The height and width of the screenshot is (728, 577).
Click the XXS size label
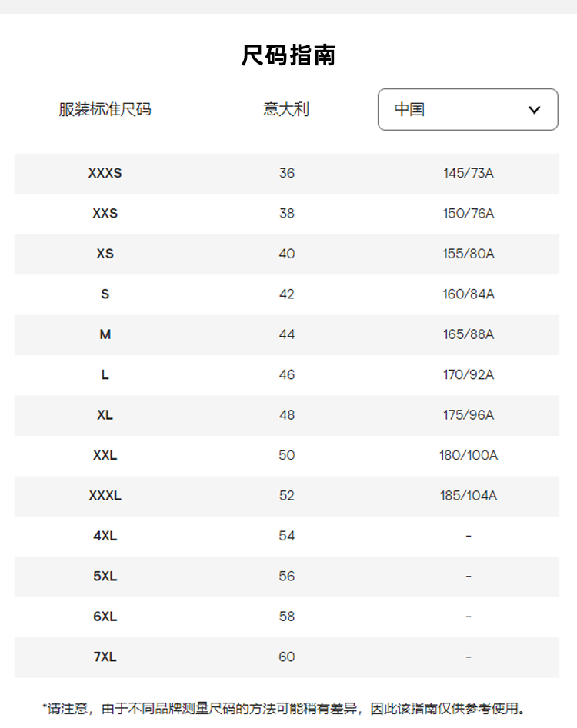(x=105, y=213)
